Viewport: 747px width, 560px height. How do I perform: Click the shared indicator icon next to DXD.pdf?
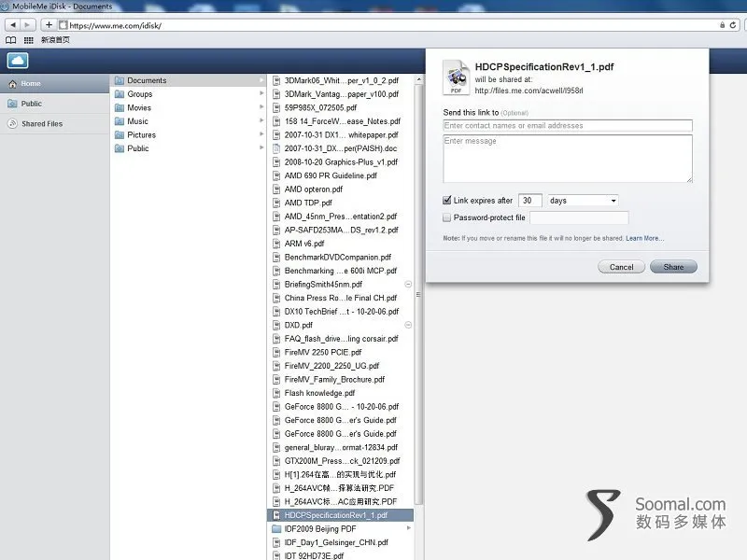tap(408, 325)
